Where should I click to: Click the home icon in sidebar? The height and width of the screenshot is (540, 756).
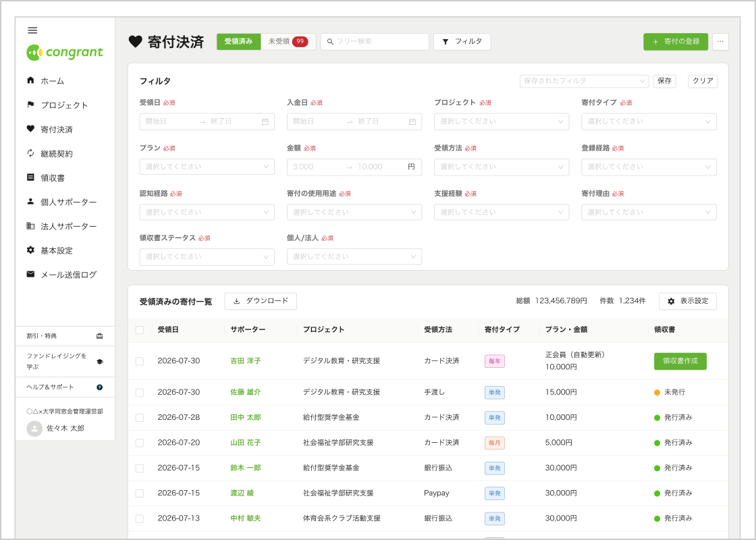pos(30,80)
